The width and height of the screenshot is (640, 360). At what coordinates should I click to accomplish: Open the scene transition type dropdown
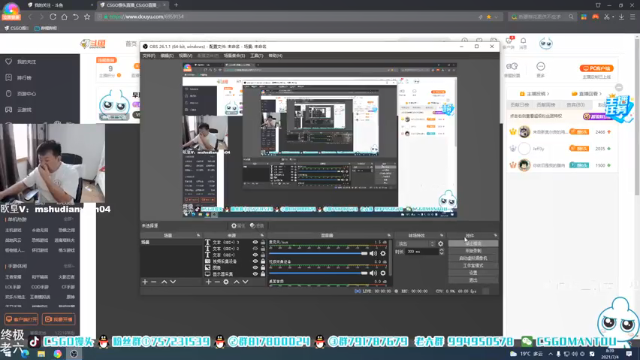[x=416, y=244]
